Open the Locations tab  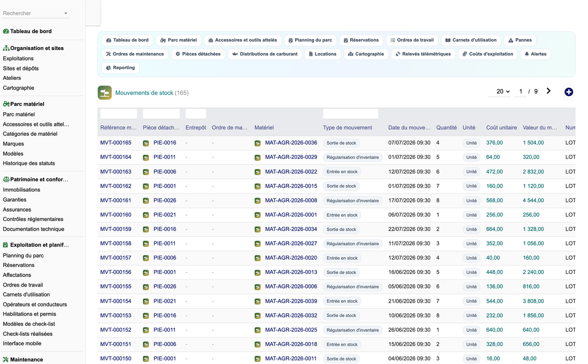coord(322,54)
